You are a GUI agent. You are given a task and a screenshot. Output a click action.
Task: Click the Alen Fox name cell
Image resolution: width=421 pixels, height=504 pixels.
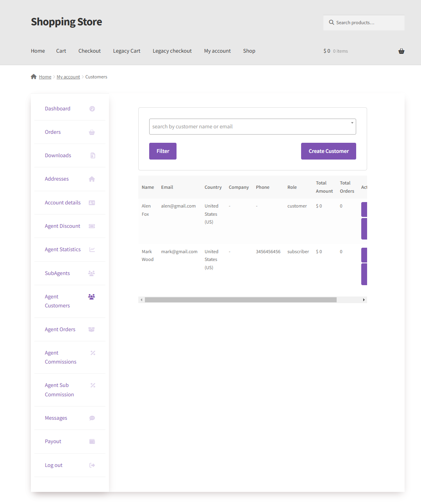[x=146, y=210]
